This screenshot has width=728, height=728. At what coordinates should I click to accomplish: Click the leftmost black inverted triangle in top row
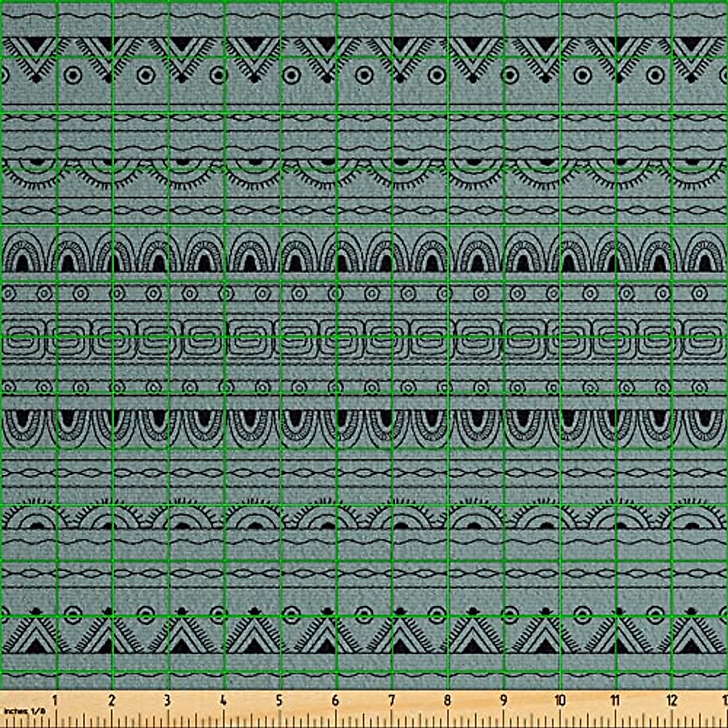[36, 45]
